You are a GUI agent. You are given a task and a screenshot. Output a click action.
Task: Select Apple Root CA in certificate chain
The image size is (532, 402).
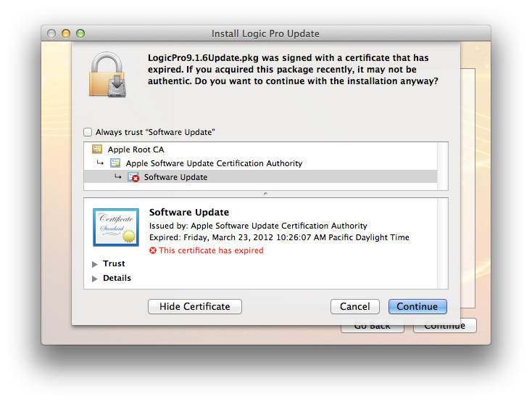pyautogui.click(x=260, y=149)
